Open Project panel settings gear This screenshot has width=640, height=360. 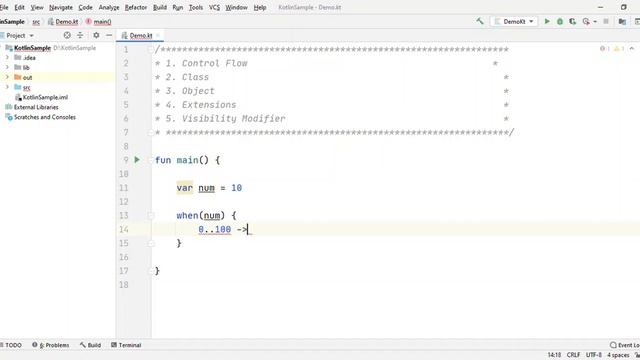coord(96,36)
